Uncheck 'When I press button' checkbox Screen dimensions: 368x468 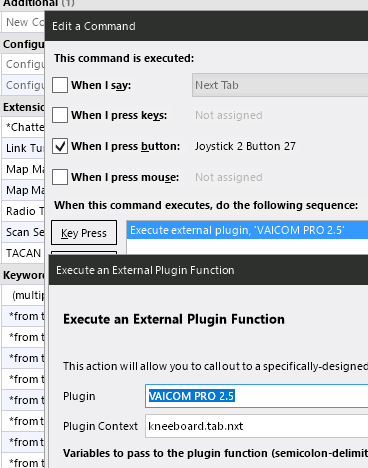coord(60,146)
